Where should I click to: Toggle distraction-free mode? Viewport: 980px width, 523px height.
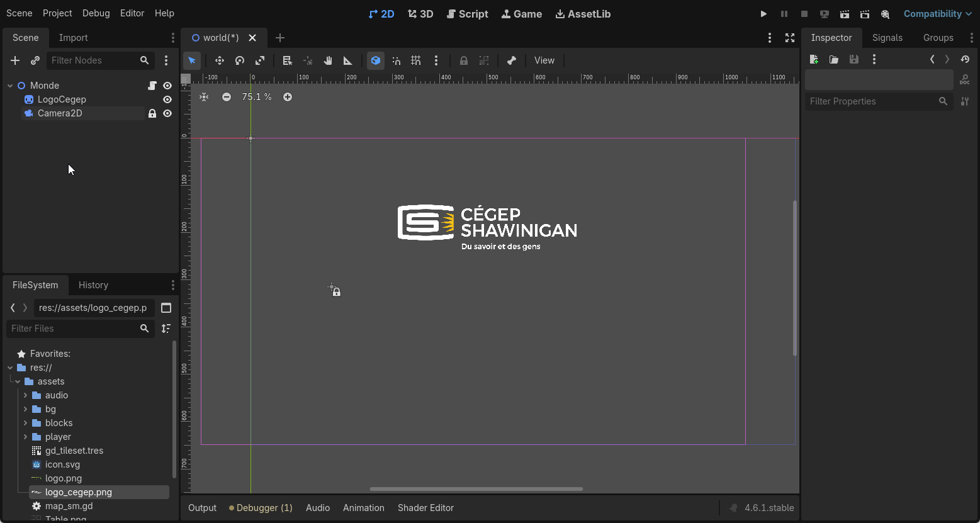(790, 38)
